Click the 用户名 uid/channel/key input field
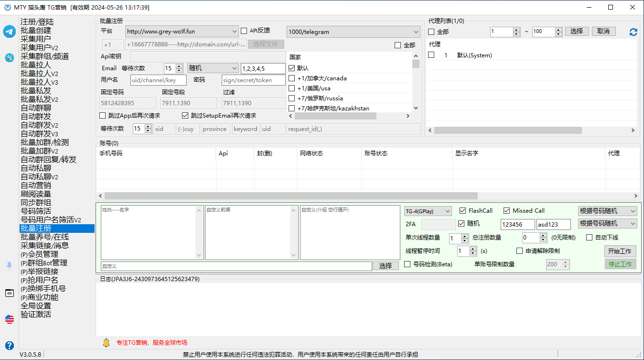The width and height of the screenshot is (644, 360). (x=158, y=80)
